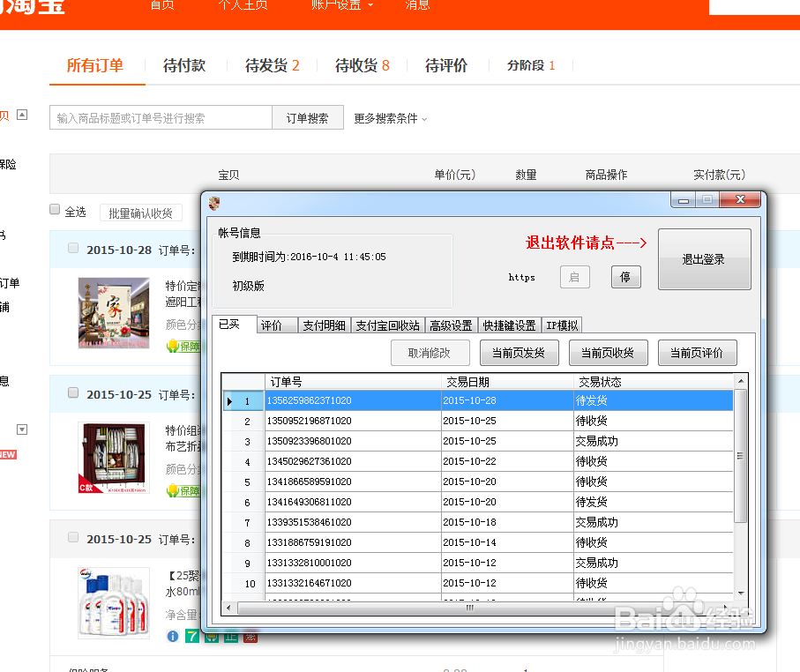Image resolution: width=800 pixels, height=672 pixels.
Task: Select order number 135095219687l020
Action: 310,421
